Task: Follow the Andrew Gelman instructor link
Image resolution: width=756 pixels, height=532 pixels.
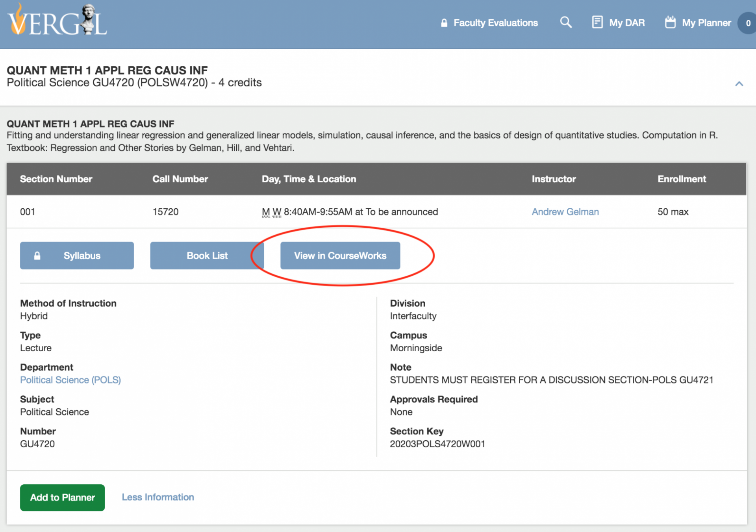Action: click(565, 212)
